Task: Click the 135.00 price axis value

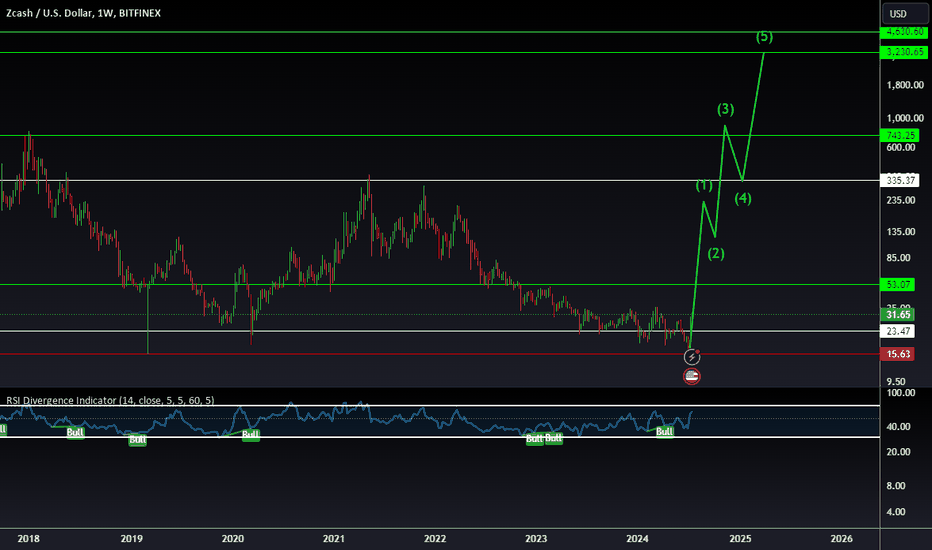Action: [900, 231]
